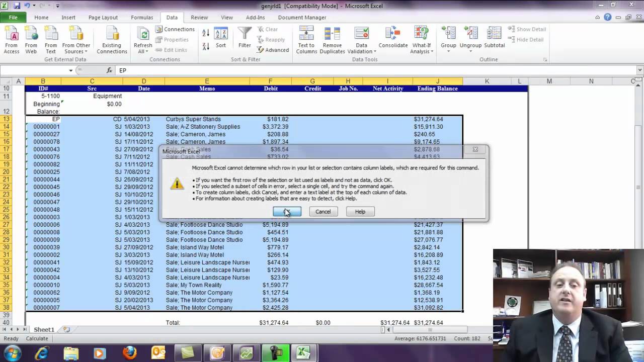Select row 13 header
This screenshot has height=362, width=644.
[x=7, y=119]
